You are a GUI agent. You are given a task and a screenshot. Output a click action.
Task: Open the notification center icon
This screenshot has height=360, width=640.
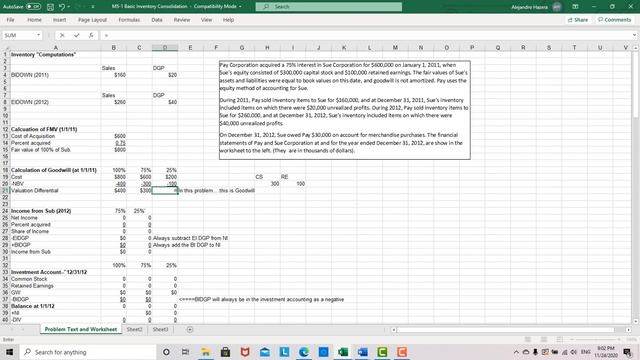tap(627, 352)
